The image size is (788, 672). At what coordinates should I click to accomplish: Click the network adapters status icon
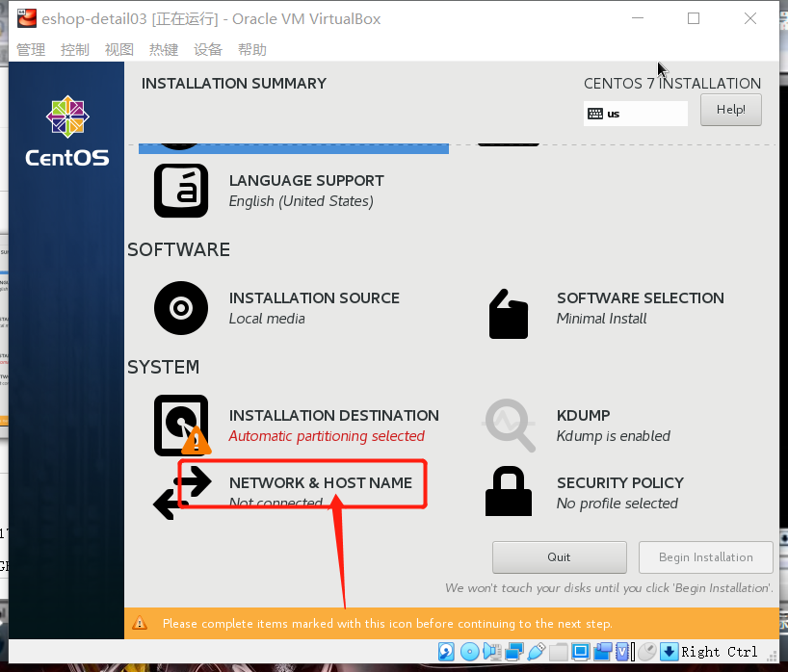[514, 652]
